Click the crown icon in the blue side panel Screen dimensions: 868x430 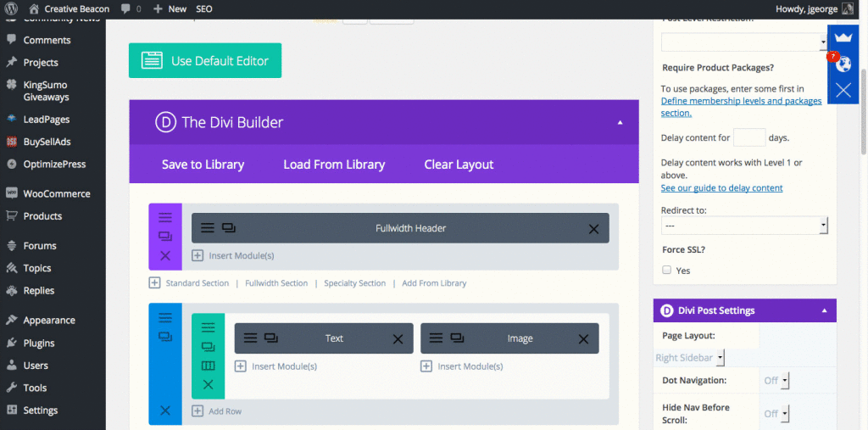[x=843, y=38]
